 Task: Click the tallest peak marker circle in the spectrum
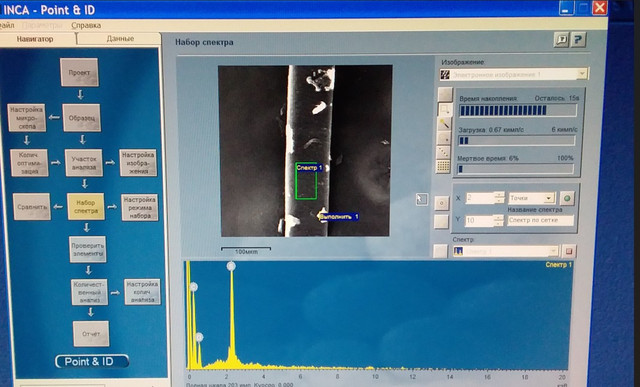[231, 266]
